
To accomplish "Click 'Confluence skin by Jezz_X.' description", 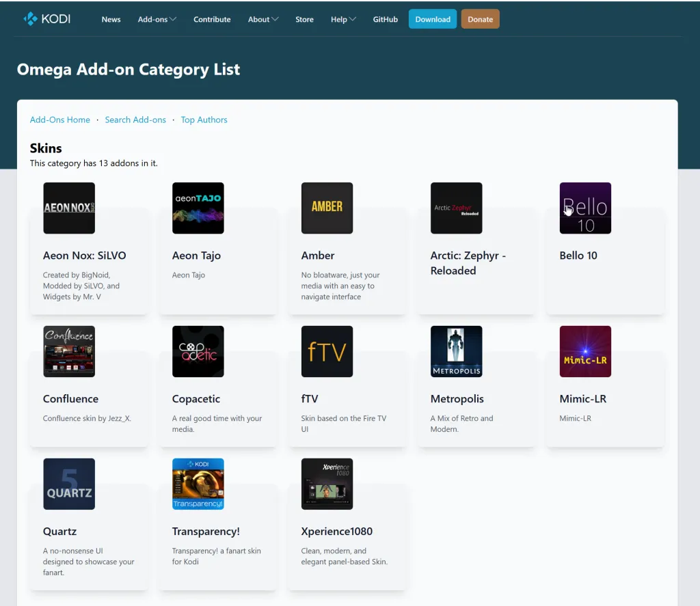I will point(87,418).
